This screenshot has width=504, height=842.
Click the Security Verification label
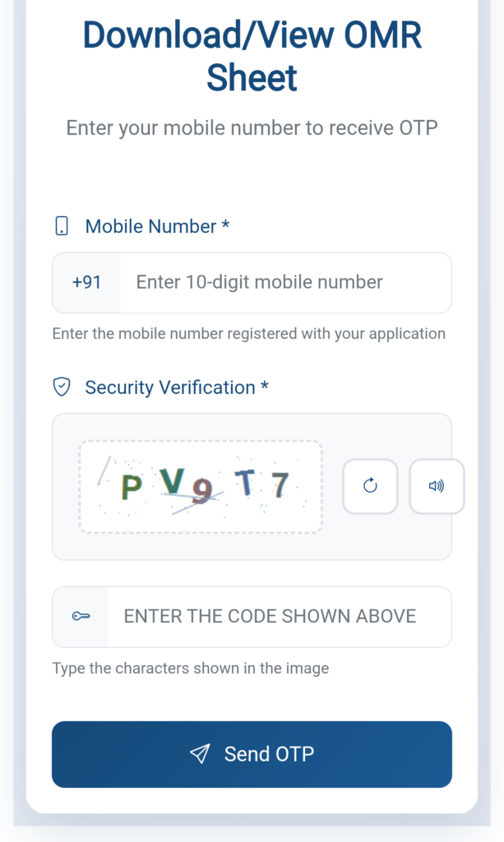[170, 387]
